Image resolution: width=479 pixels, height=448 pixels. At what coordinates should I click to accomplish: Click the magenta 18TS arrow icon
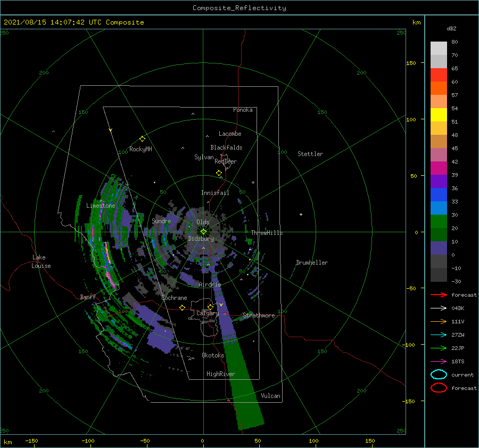(x=439, y=362)
